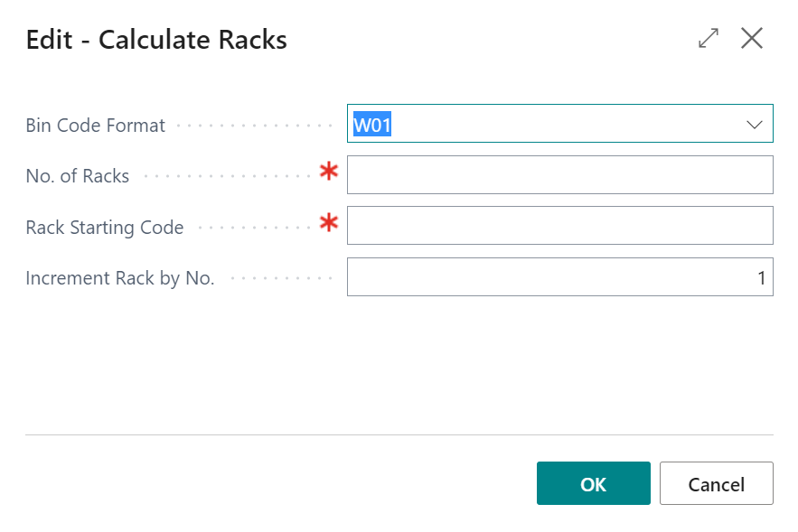The image size is (798, 532).
Task: Click the Bin Code Format label
Action: click(95, 126)
